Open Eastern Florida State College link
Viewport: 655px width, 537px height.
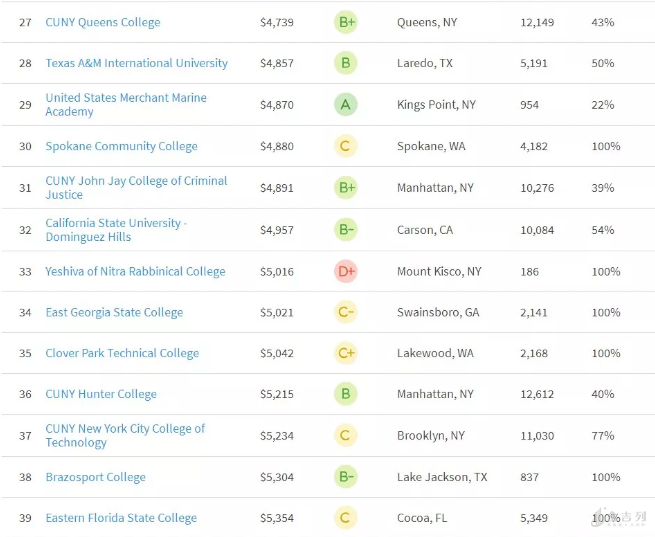(121, 518)
